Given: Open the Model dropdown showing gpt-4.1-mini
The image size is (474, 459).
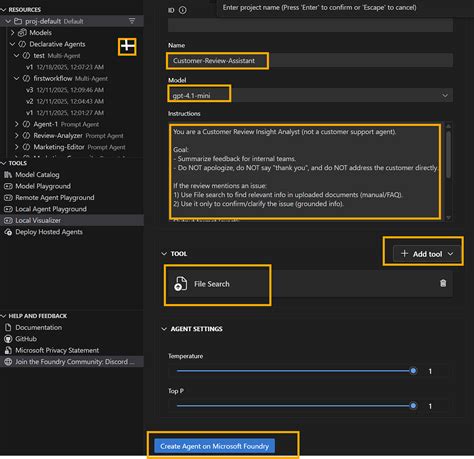Looking at the screenshot, I should [x=310, y=96].
